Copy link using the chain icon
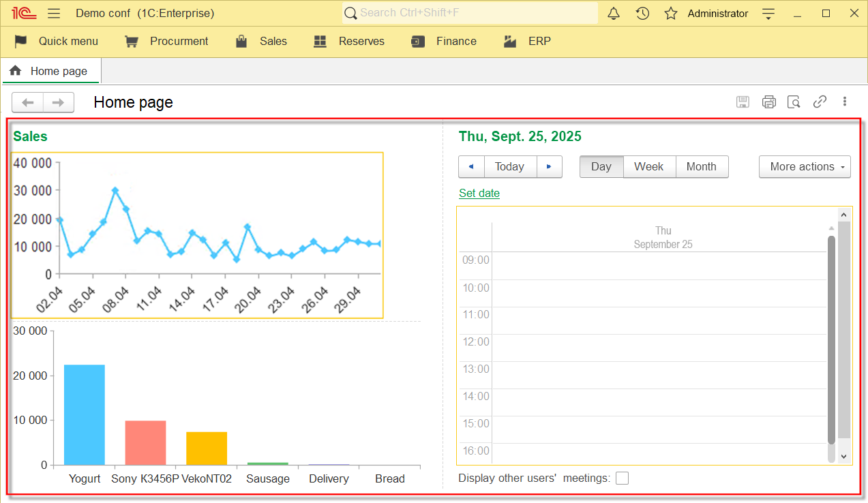 [820, 102]
